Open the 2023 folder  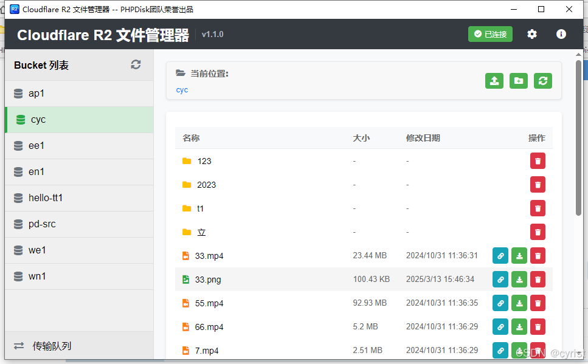coord(207,185)
